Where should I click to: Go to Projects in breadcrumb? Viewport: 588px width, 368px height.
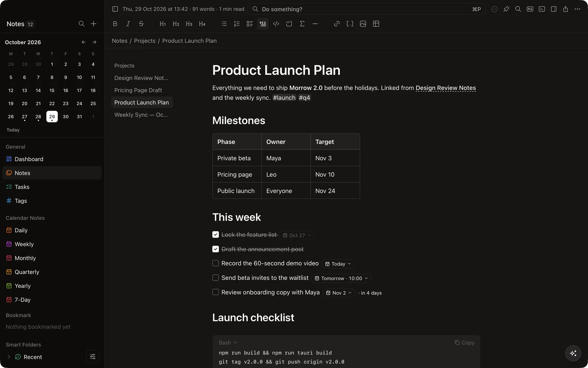tap(145, 41)
